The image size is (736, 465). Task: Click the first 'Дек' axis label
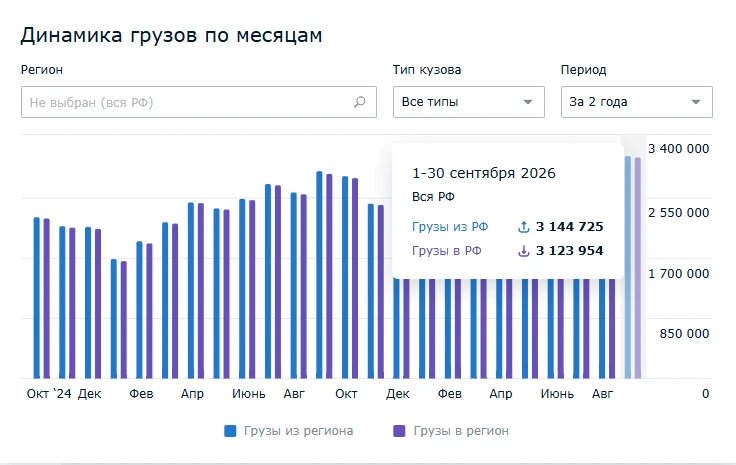[x=89, y=394]
